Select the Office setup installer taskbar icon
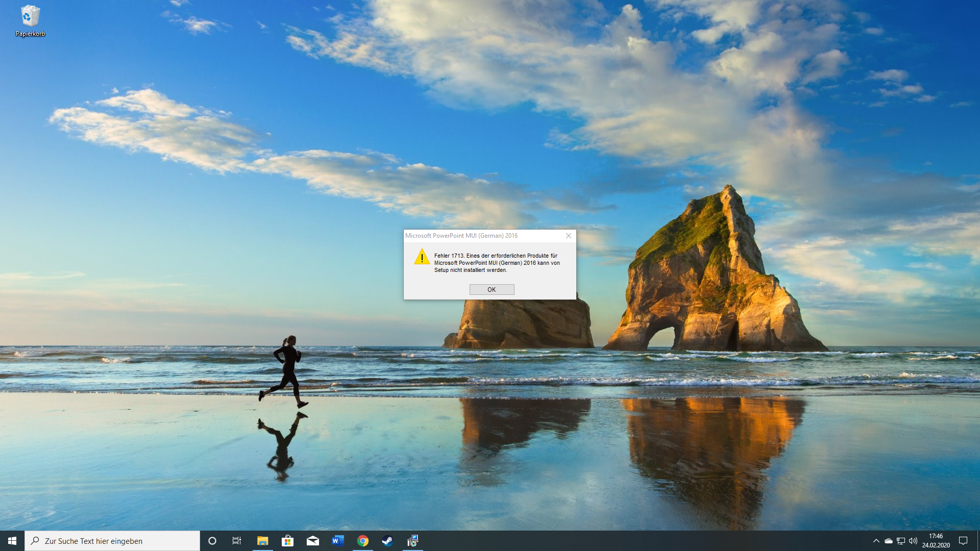The width and height of the screenshot is (980, 551). pos(412,541)
